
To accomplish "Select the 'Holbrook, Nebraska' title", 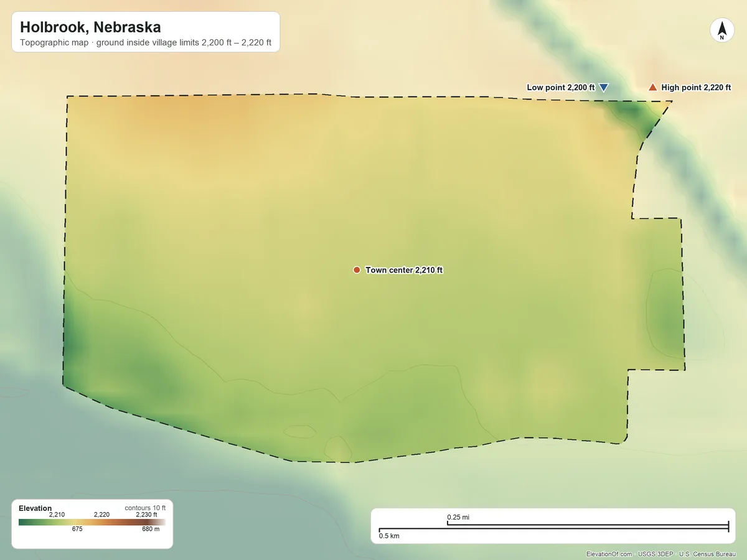I will (90, 27).
